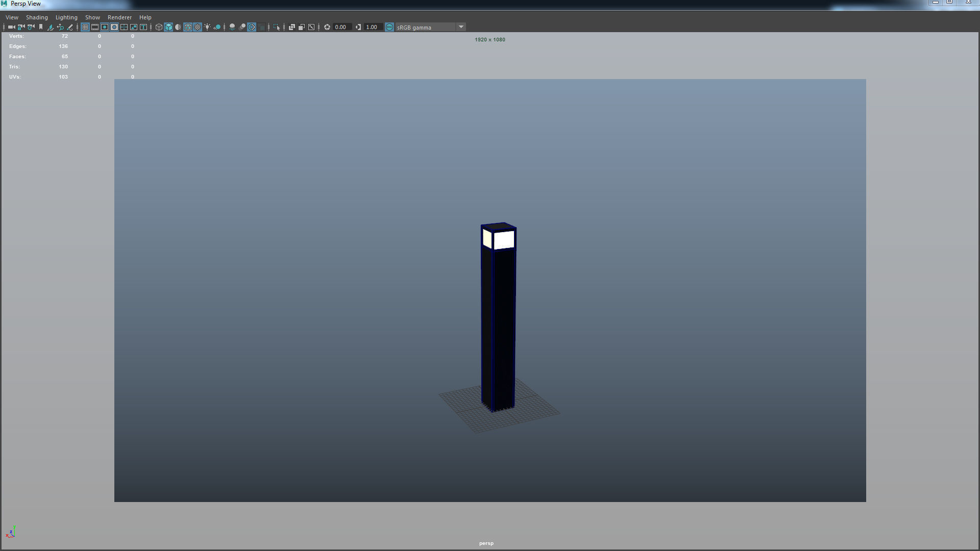Toggle Textured display checker icon
This screenshot has width=980, height=551.
pos(198,27)
